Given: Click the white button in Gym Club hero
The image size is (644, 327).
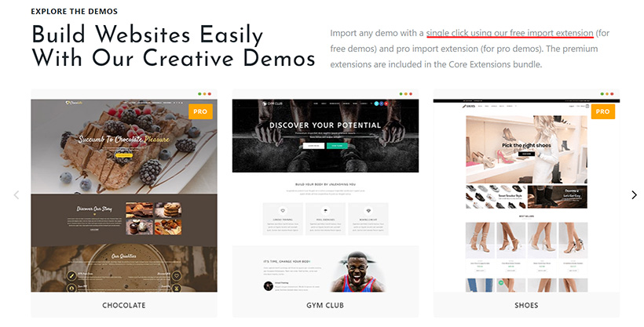Looking at the screenshot, I should [314, 146].
